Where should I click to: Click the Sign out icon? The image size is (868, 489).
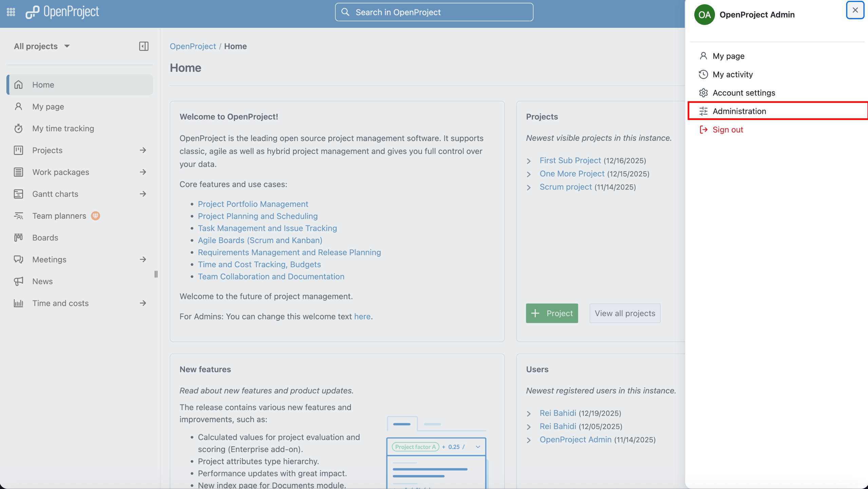click(x=703, y=130)
